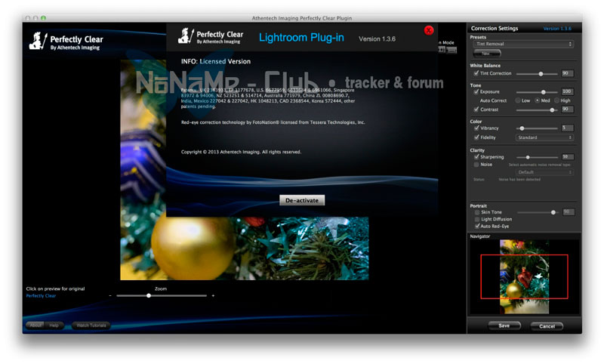Close the Lightroom Plug-in about dialog
The height and width of the screenshot is (364, 604).
[x=428, y=30]
